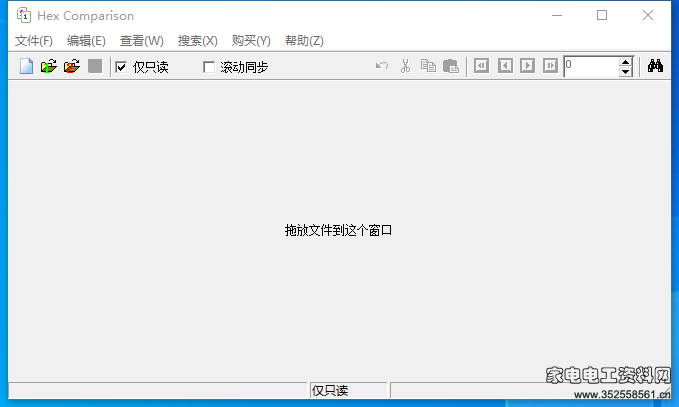The width and height of the screenshot is (679, 407).
Task: Open the 编辑(E) menu
Action: pyautogui.click(x=86, y=41)
